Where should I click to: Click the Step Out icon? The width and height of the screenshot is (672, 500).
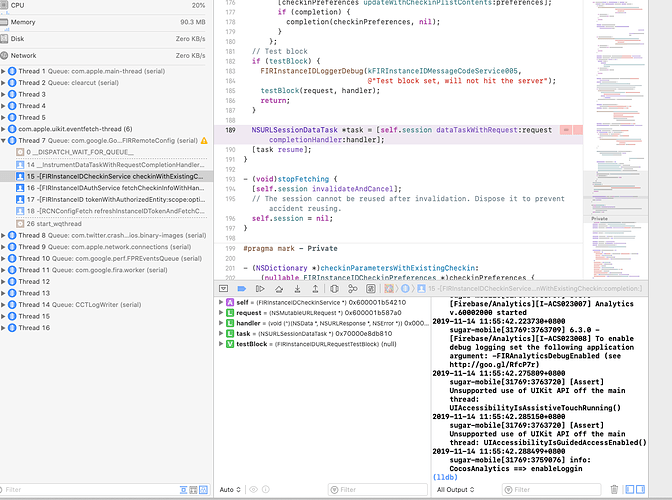click(315, 289)
